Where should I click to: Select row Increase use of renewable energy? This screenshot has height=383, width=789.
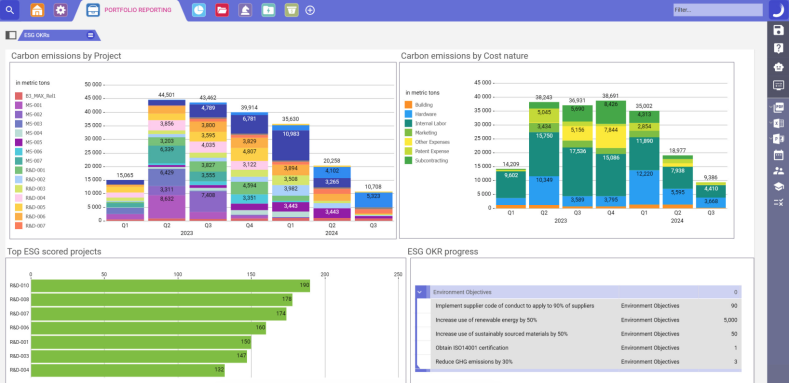tap(586, 320)
